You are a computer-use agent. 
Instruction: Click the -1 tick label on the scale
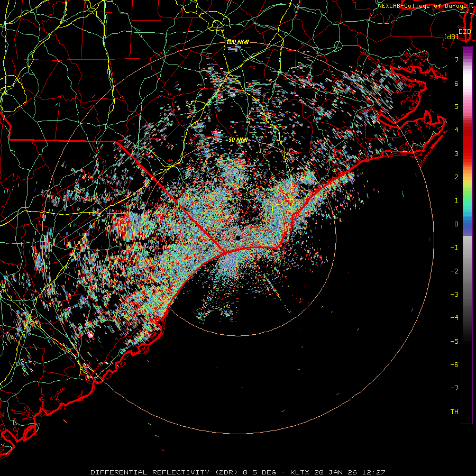(454, 248)
